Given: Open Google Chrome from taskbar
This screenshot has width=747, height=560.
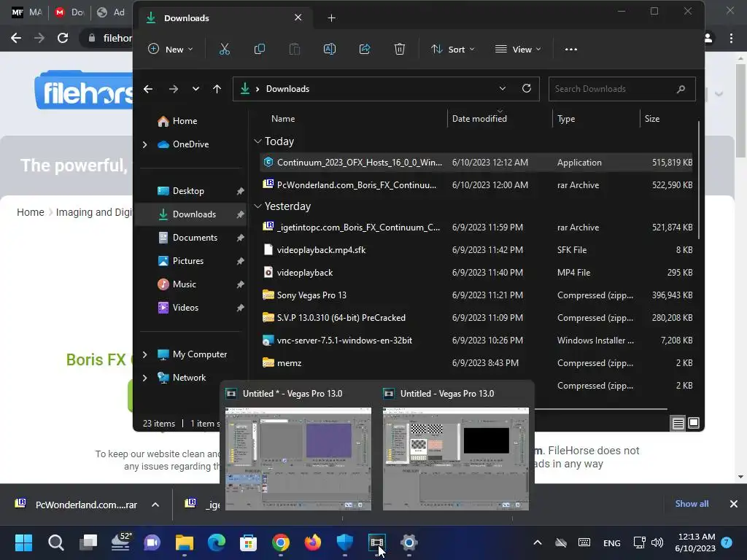Looking at the screenshot, I should tap(281, 542).
